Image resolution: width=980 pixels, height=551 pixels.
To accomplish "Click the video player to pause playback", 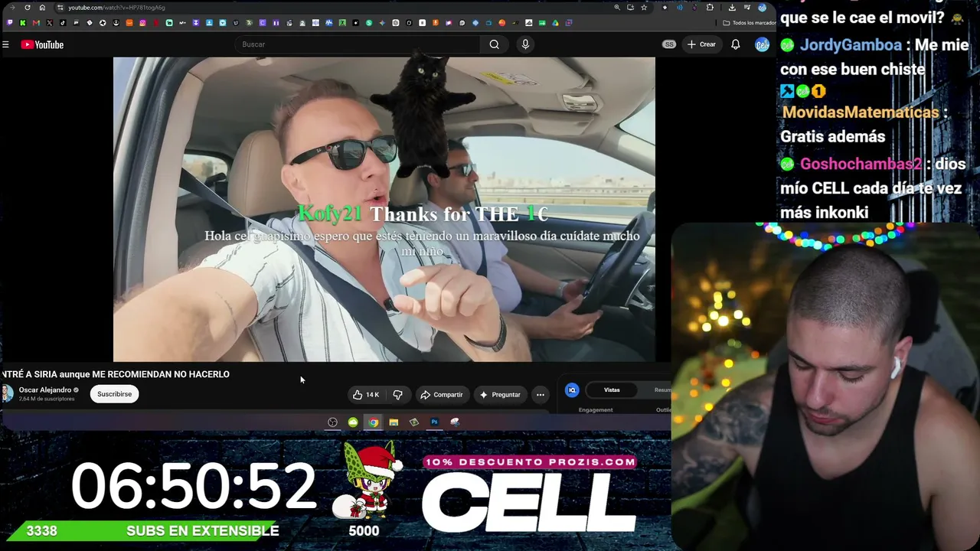I will coord(384,209).
